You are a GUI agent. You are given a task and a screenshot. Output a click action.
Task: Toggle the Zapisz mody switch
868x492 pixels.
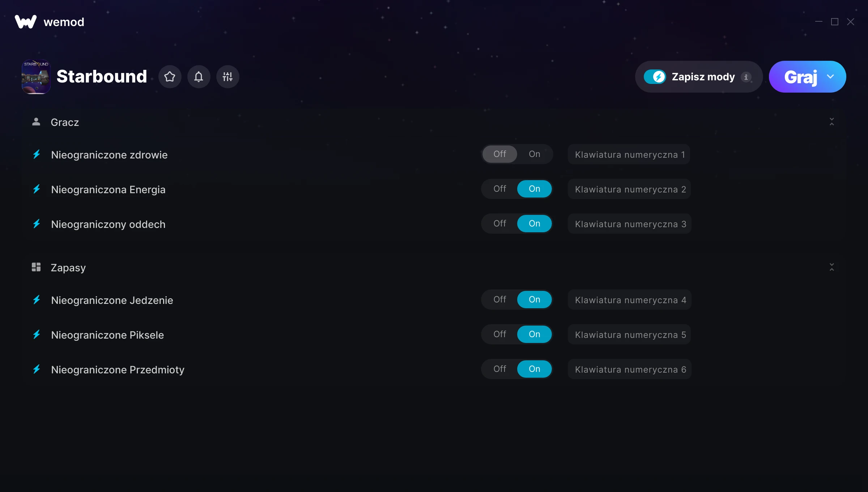coord(655,77)
